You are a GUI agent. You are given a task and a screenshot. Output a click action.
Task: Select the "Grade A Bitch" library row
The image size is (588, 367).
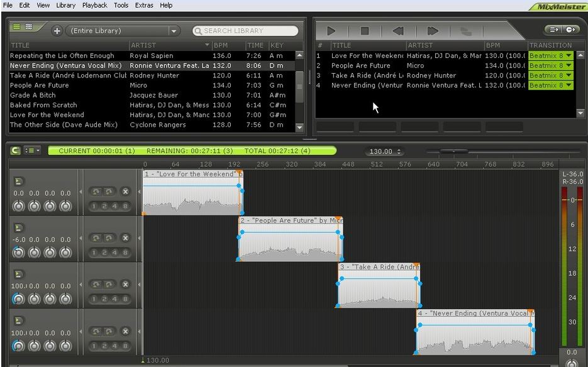pos(152,95)
